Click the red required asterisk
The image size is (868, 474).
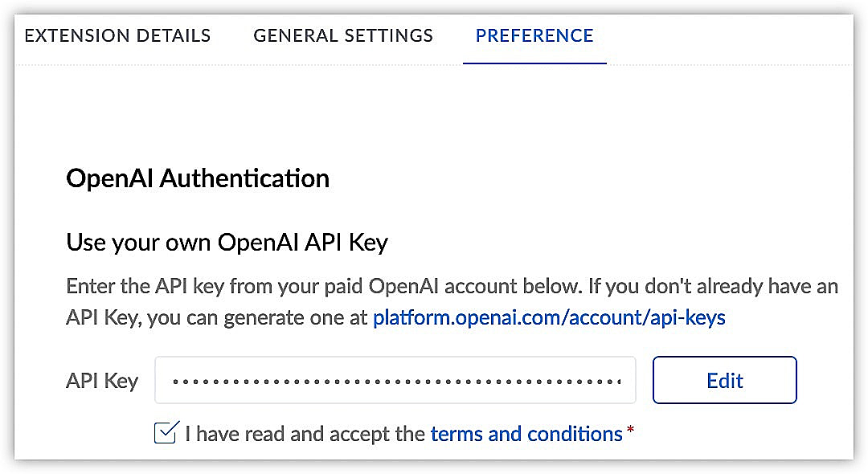(x=630, y=429)
